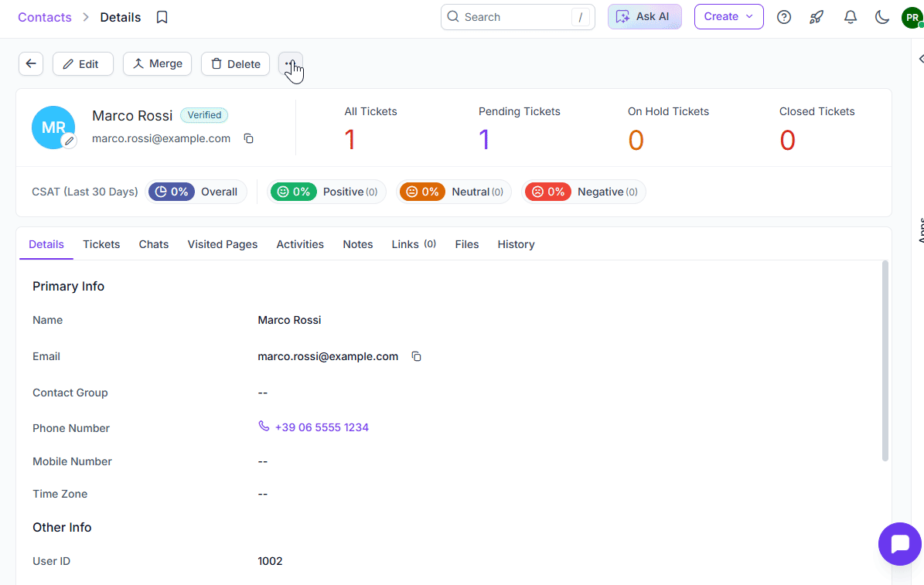Click the Positive CSAT 0% badge
This screenshot has width=924, height=585.
pos(294,192)
